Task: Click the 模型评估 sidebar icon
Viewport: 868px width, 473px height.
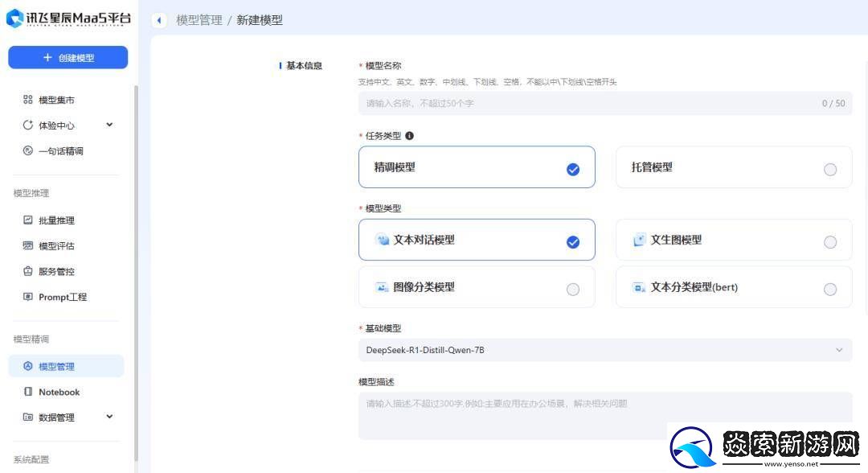Action: (x=29, y=246)
